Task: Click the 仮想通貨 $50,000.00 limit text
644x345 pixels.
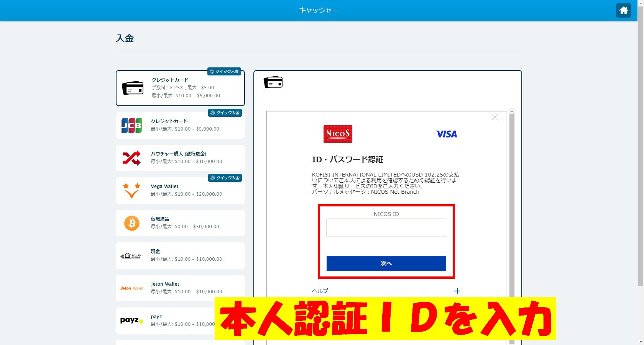Action: (x=185, y=227)
